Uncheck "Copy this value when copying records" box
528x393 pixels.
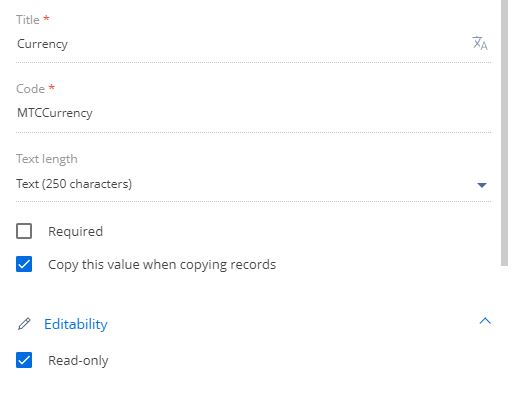click(24, 264)
